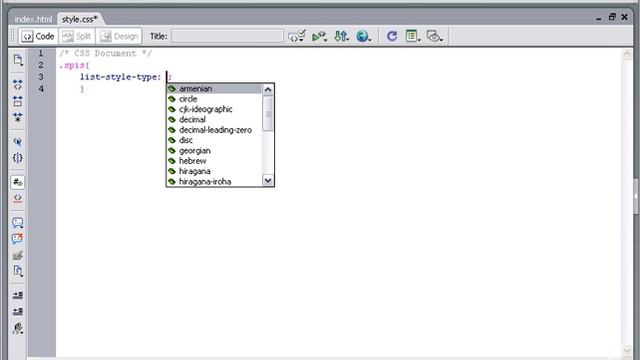Open Preview in Browser globe menu

(x=363, y=36)
